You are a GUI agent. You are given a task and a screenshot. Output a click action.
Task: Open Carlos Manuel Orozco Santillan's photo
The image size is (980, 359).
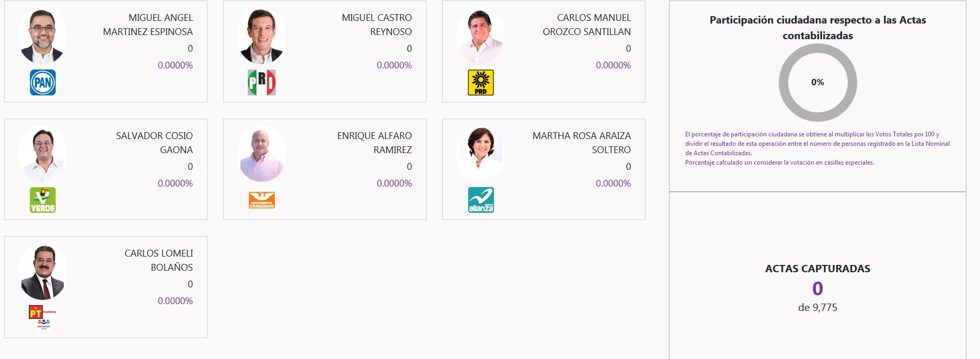click(x=480, y=37)
